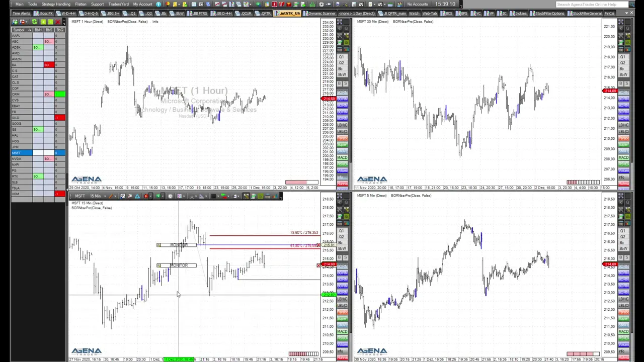
Task: Click fullscreen icon atop 1 Hour chart sidebar
Action: (340, 22)
